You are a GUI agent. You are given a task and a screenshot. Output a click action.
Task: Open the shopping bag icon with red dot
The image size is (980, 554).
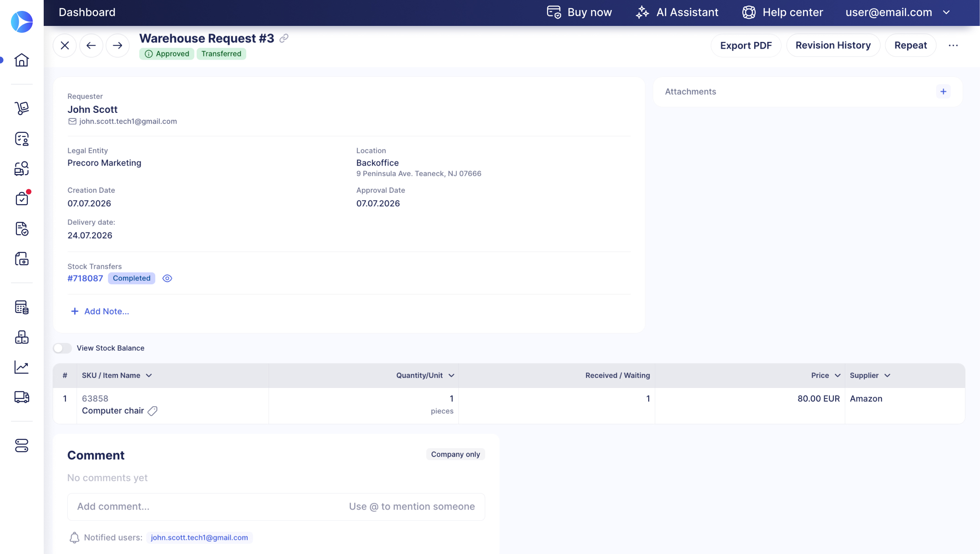pyautogui.click(x=21, y=199)
